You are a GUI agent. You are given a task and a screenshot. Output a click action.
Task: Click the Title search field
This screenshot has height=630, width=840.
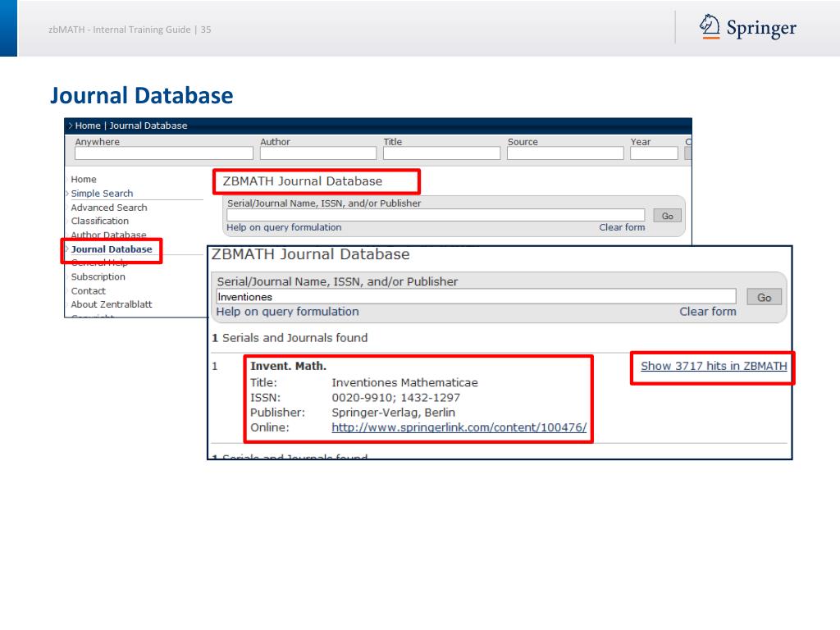441,153
